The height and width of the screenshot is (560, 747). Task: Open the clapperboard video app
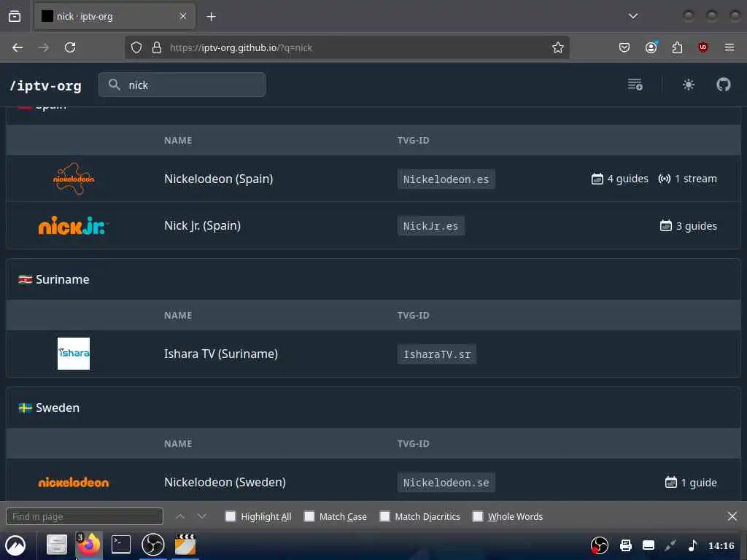(x=185, y=545)
